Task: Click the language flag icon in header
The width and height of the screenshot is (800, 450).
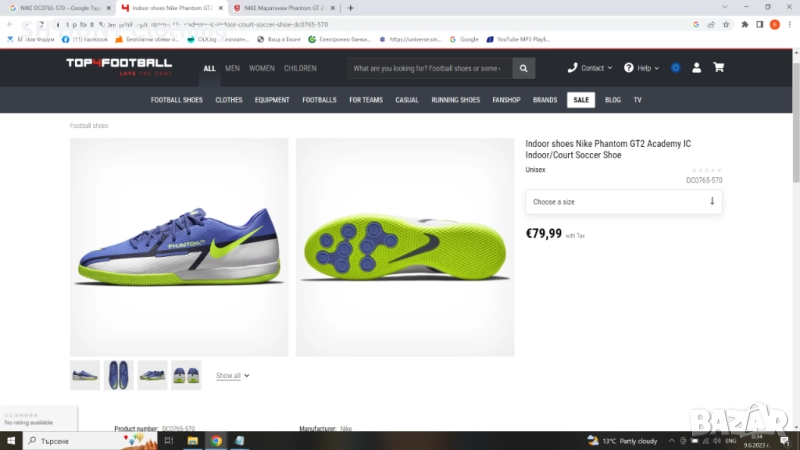Action: (x=676, y=68)
